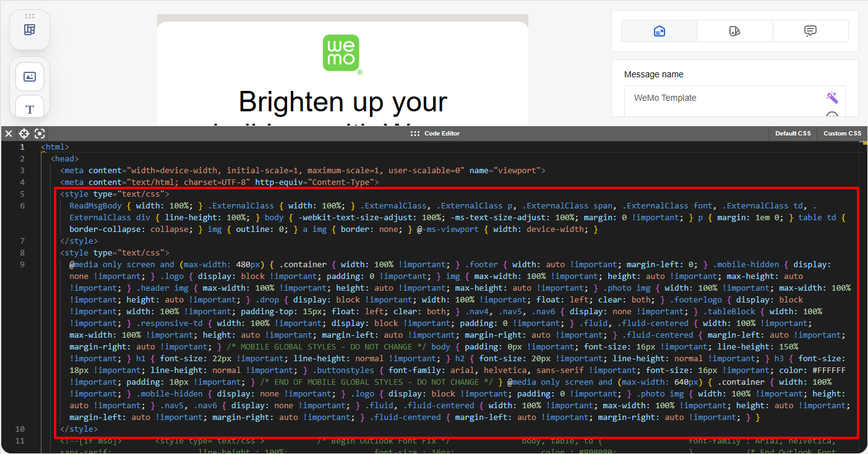Click the closing </style> tag on line 10
The height and width of the screenshot is (454, 868).
coord(79,429)
